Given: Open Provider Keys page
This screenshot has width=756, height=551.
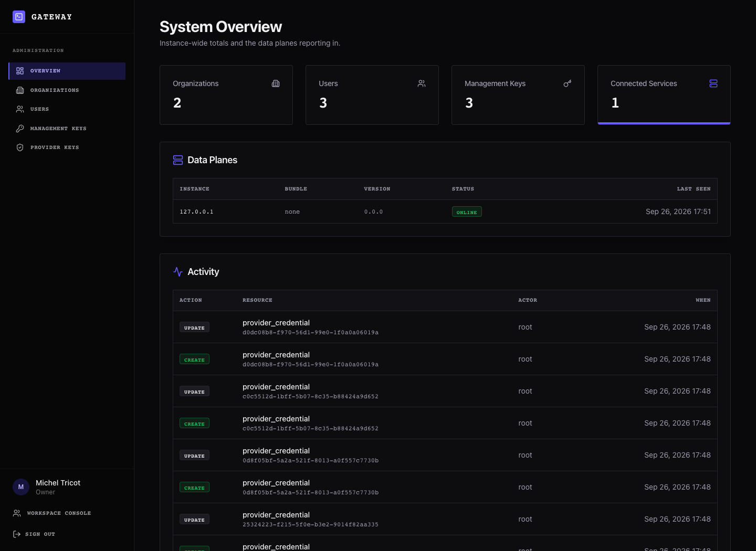Looking at the screenshot, I should (67, 147).
